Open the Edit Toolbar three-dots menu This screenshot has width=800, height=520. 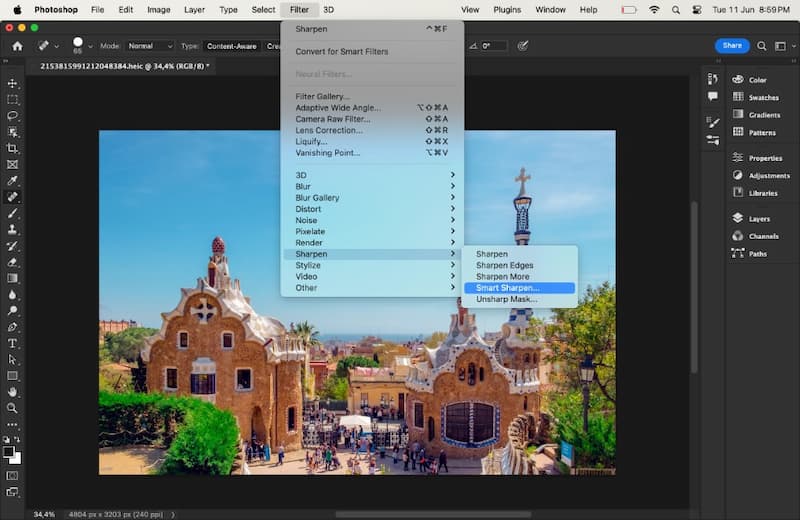(x=12, y=425)
